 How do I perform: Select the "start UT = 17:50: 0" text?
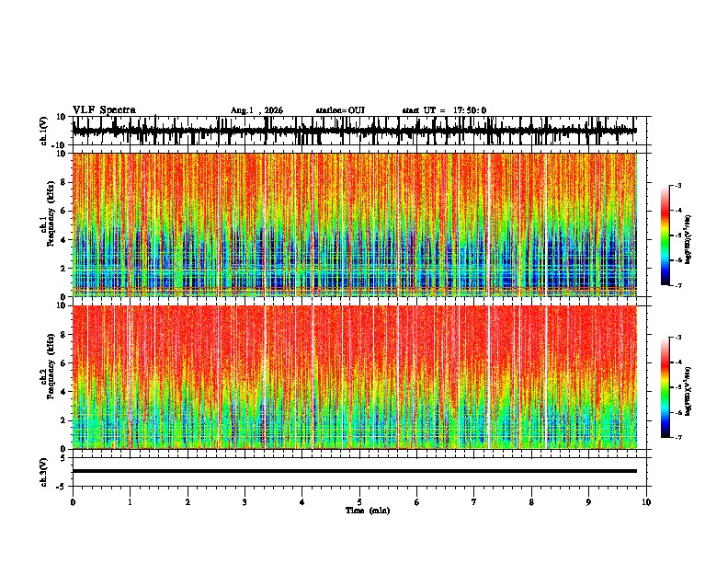[x=444, y=110]
